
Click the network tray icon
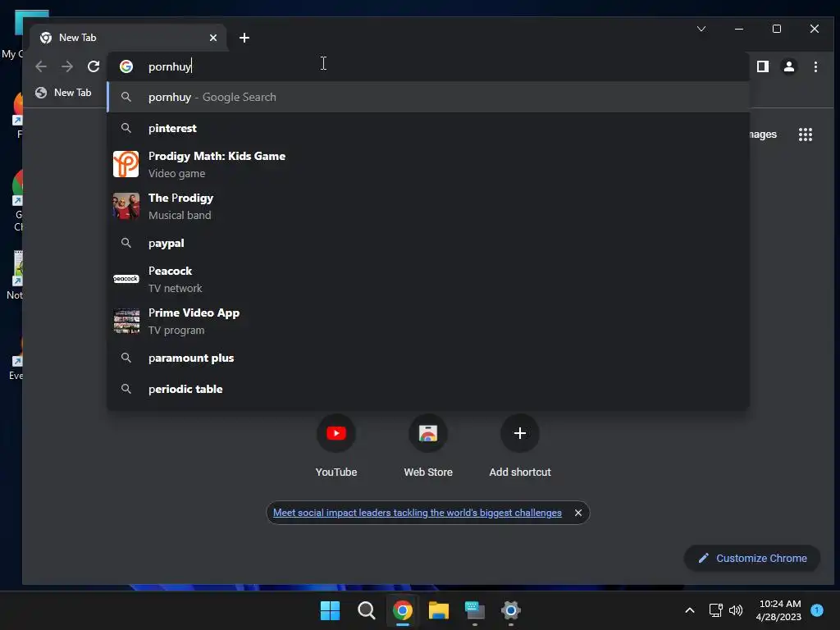pos(715,610)
